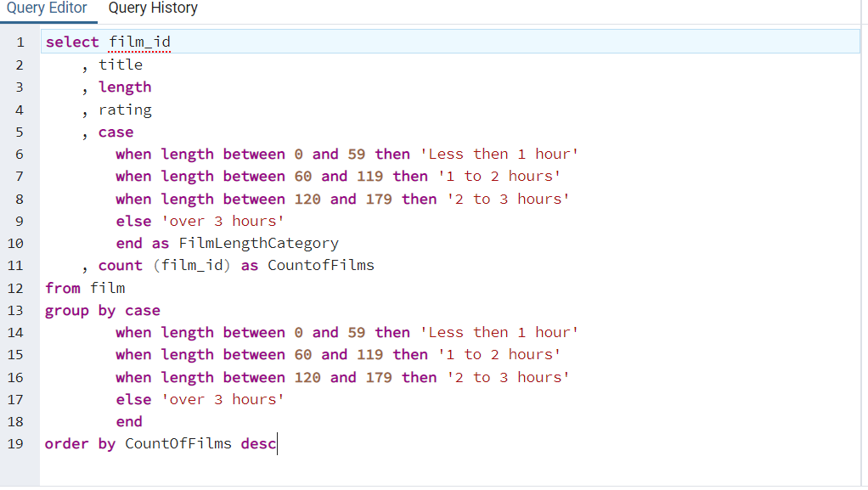Click 'over 3 hours' string on line 9
Image resolution: width=868 pixels, height=490 pixels.
pyautogui.click(x=223, y=221)
